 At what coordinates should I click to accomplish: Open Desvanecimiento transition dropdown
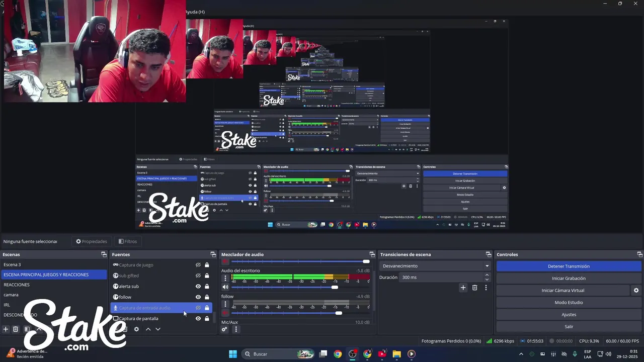tap(436, 266)
